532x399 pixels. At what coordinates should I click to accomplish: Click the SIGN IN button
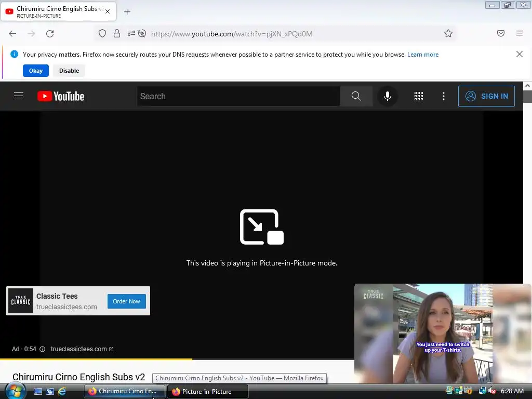click(x=486, y=96)
